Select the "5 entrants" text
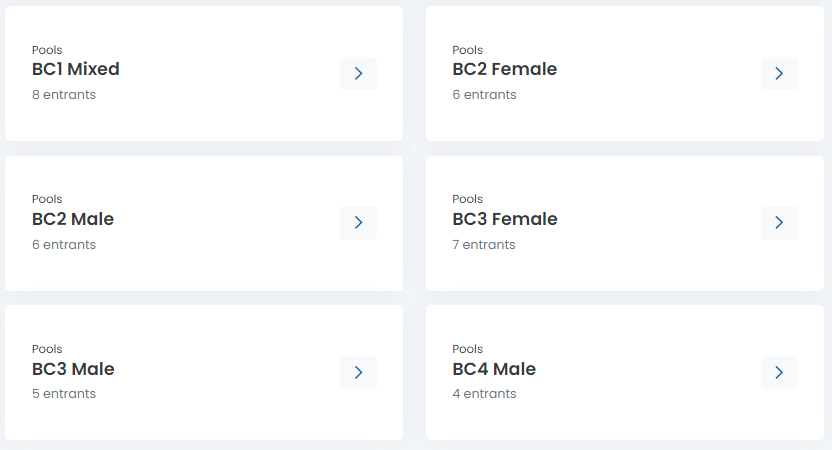Viewport: 832px width, 450px height. [64, 394]
